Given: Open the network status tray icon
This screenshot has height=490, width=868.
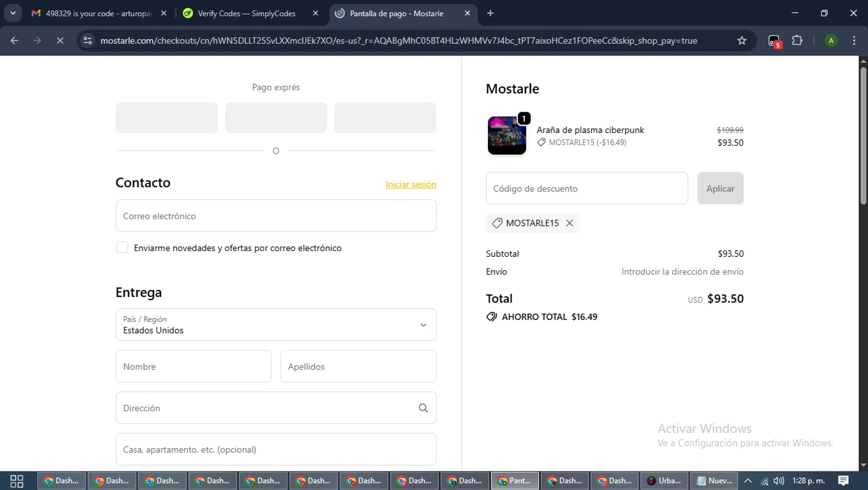Looking at the screenshot, I should click(764, 481).
